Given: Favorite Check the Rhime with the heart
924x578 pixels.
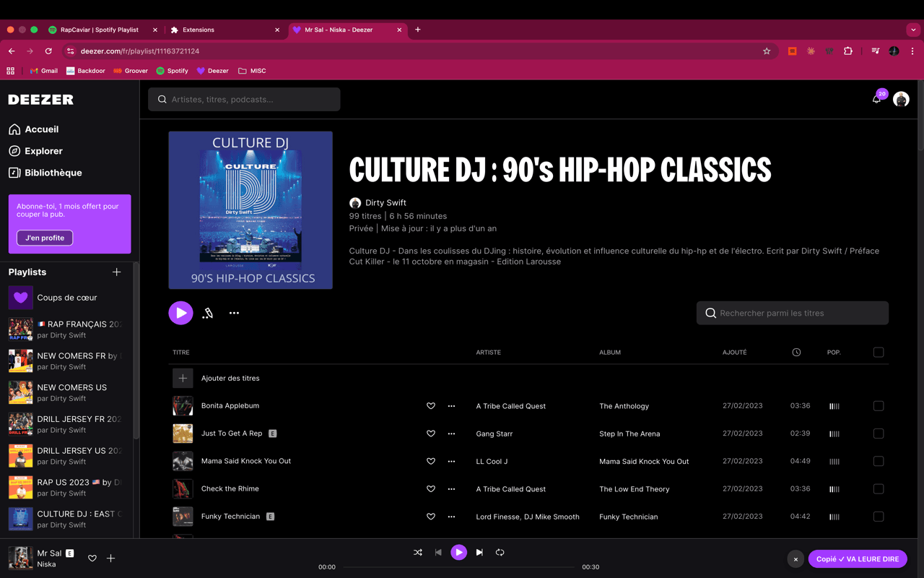Looking at the screenshot, I should pos(431,489).
